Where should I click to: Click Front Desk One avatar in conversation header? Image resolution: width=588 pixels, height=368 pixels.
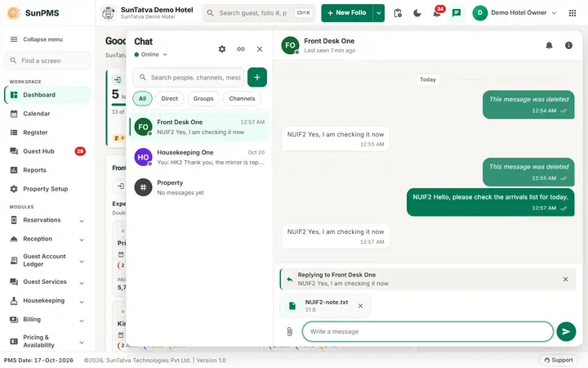point(290,46)
